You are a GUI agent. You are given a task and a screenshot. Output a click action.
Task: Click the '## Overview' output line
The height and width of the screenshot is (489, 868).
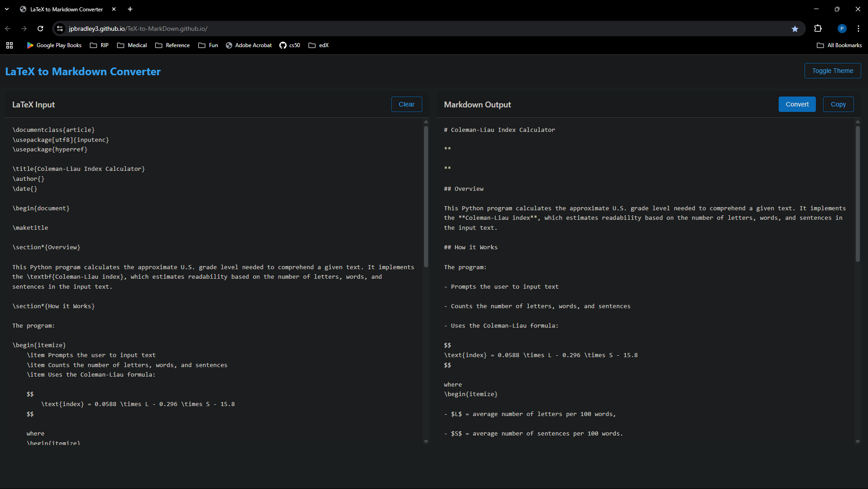click(463, 189)
